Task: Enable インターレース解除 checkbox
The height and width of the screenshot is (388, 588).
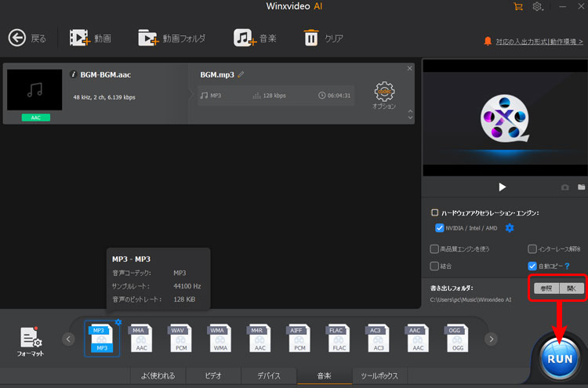Action: tap(532, 249)
